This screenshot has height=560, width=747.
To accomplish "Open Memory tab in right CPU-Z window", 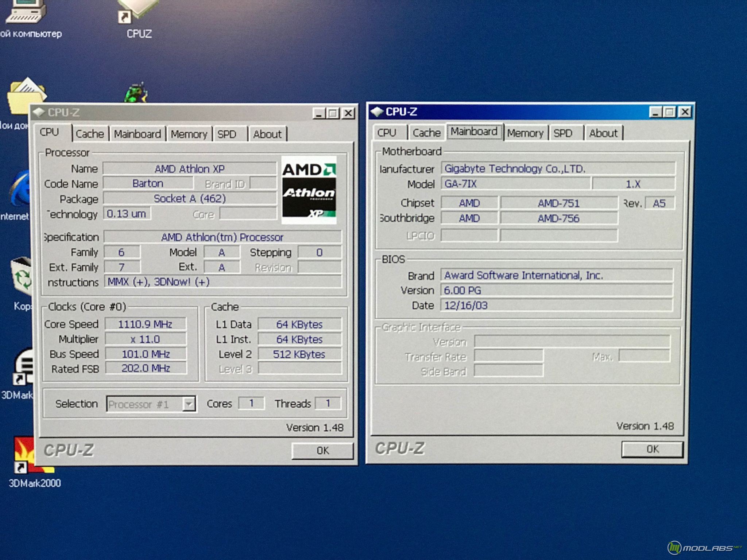I will (525, 133).
